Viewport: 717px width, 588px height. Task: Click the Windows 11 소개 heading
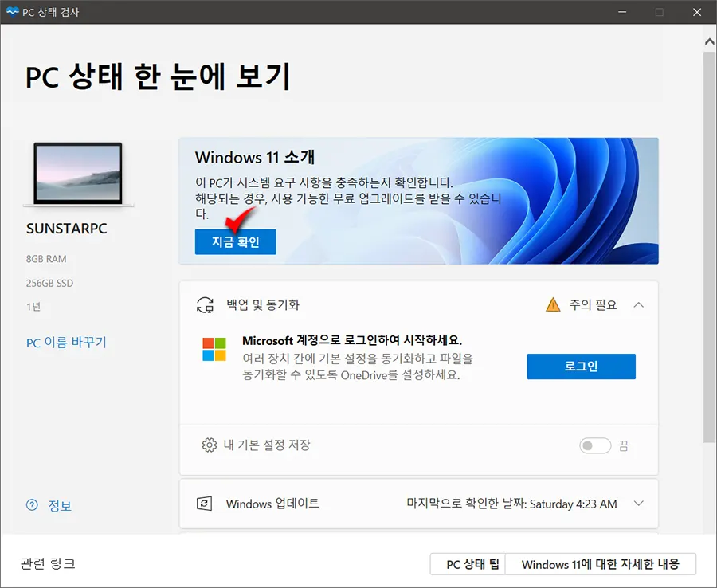tap(255, 157)
